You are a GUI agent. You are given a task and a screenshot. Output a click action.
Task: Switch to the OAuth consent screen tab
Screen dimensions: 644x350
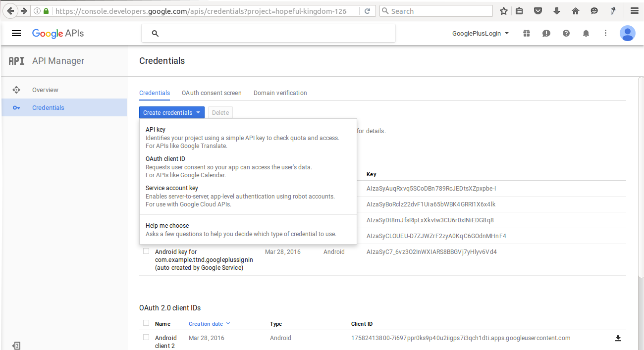tap(212, 93)
